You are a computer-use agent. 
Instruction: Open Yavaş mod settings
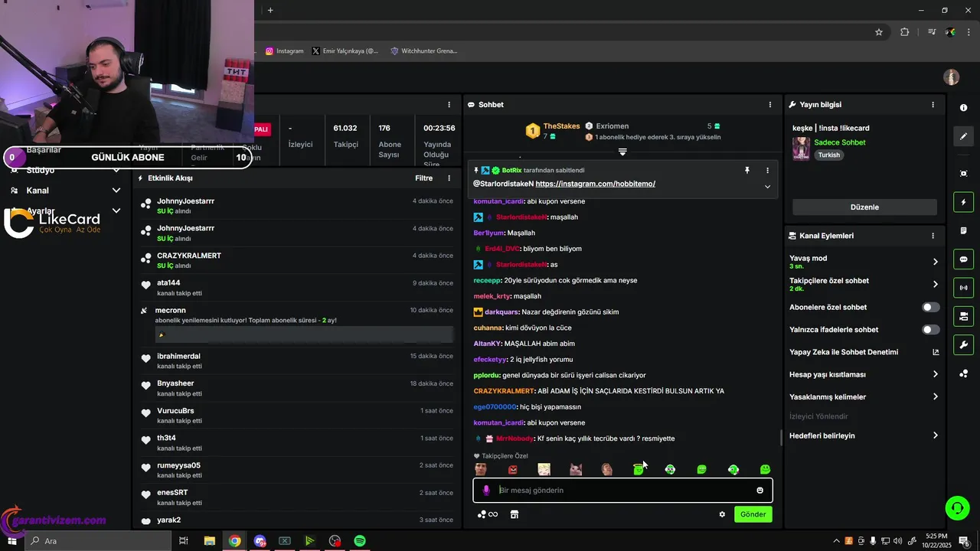point(864,262)
